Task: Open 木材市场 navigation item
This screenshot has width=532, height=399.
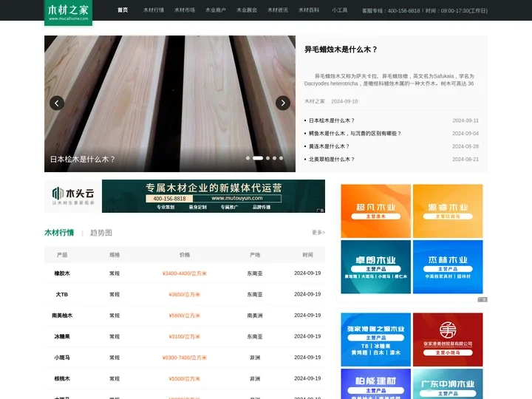Action: pos(185,10)
